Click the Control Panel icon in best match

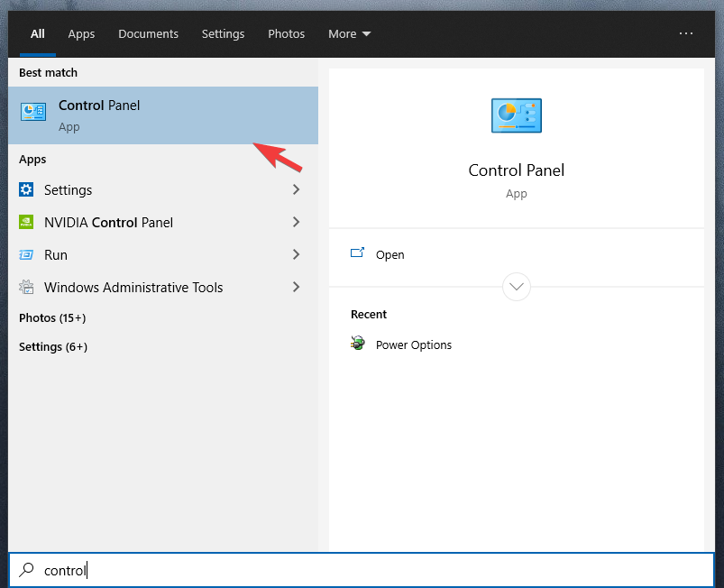(33, 112)
